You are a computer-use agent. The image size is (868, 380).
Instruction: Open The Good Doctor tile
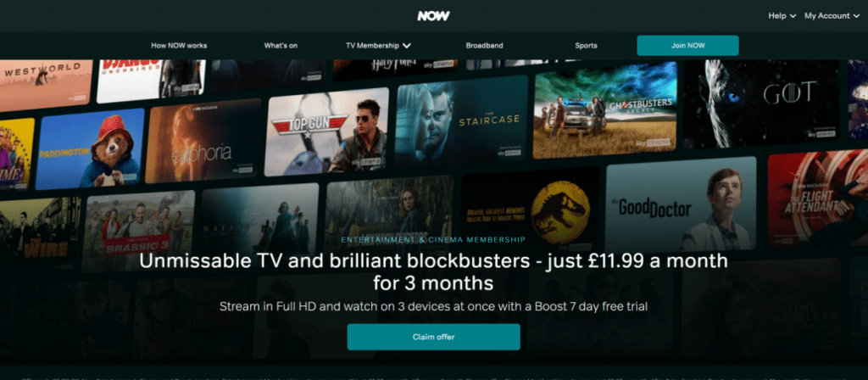[x=681, y=205]
